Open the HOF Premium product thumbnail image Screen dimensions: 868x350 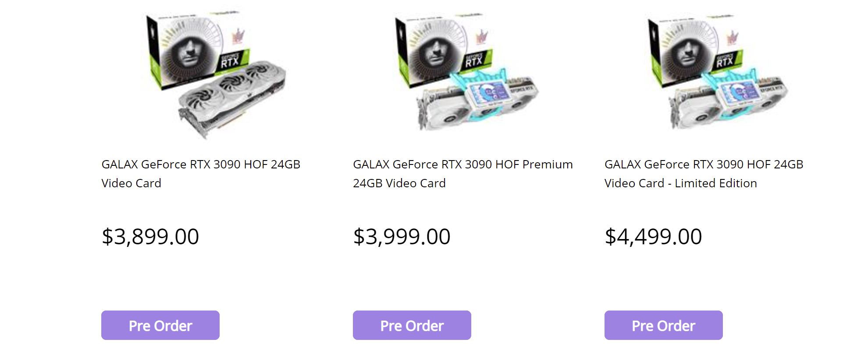point(467,72)
